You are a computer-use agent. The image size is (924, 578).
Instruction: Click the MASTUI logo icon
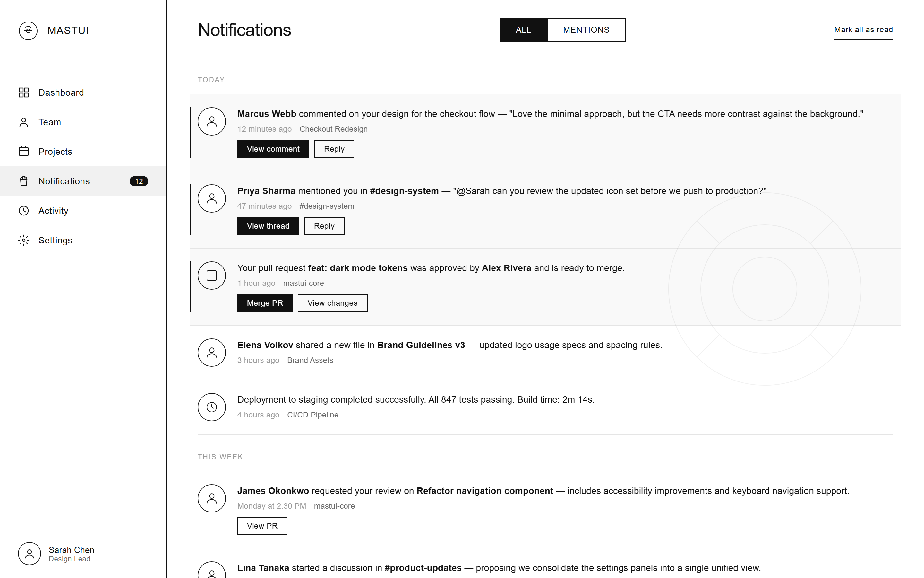[28, 31]
